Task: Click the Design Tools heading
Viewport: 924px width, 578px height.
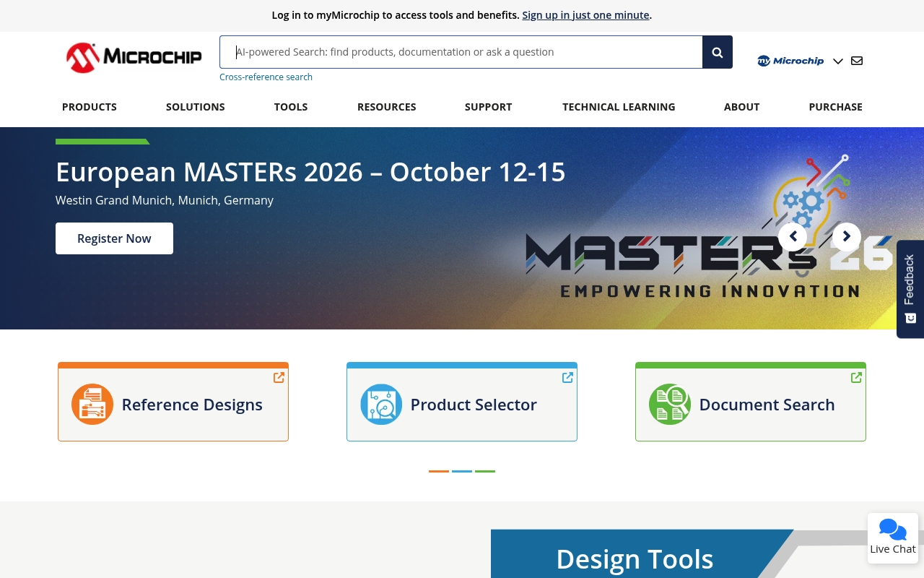Action: click(x=635, y=559)
